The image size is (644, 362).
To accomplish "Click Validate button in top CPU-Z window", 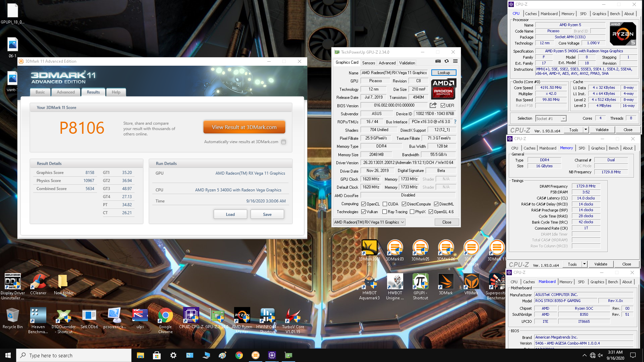I will (602, 130).
